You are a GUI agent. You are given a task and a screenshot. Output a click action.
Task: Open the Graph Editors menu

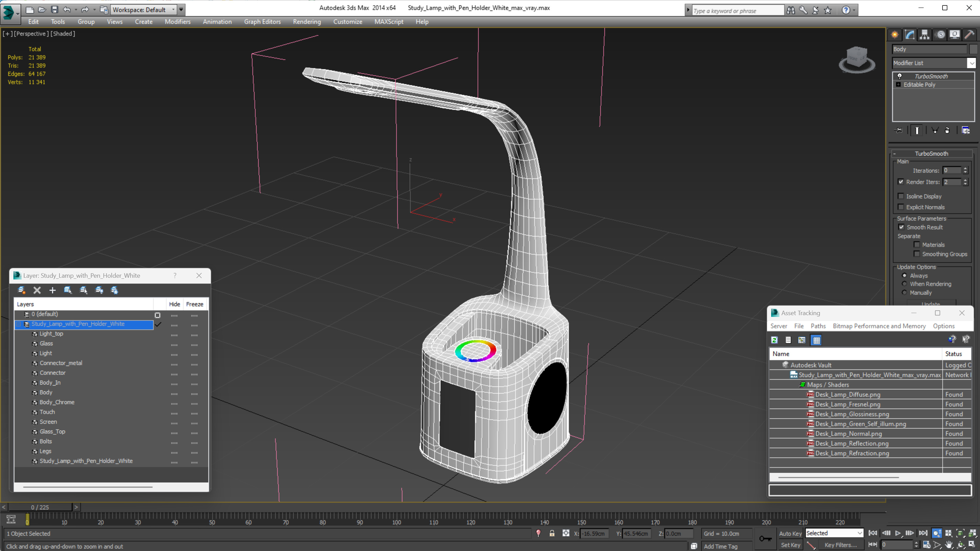point(262,22)
